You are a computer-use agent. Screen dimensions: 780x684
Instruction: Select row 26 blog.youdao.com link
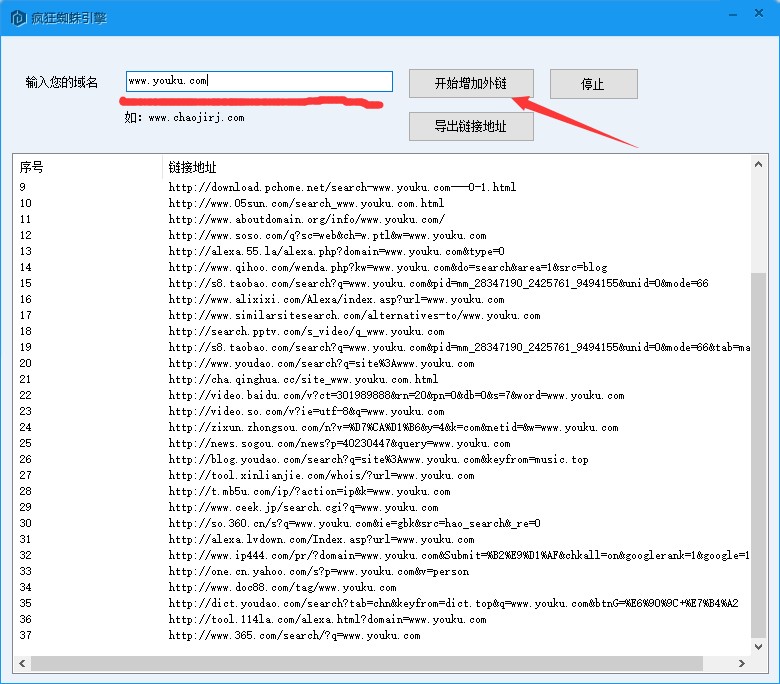click(x=378, y=459)
